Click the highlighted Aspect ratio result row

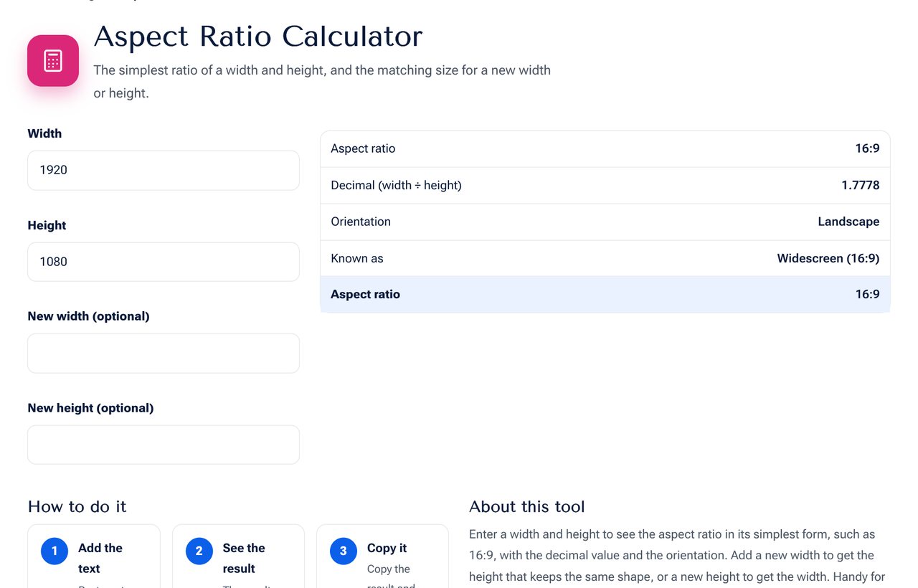click(x=605, y=294)
